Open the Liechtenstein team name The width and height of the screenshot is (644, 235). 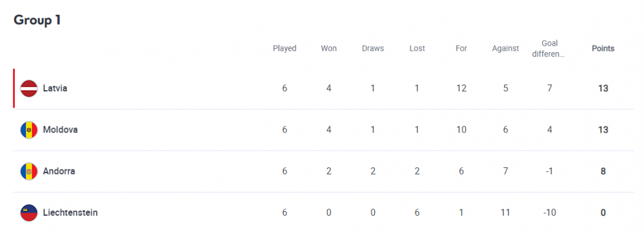[x=70, y=213]
